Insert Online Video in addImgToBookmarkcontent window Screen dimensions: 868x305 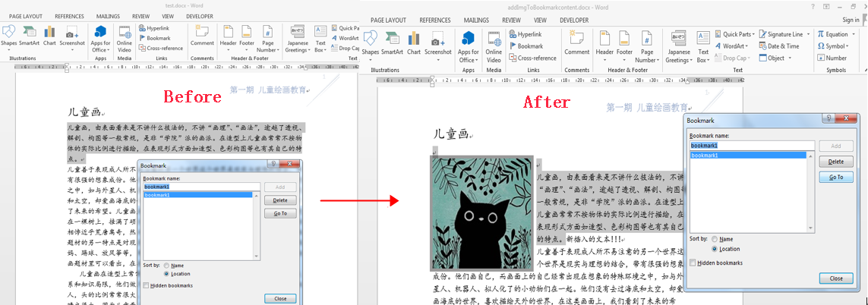tap(494, 47)
